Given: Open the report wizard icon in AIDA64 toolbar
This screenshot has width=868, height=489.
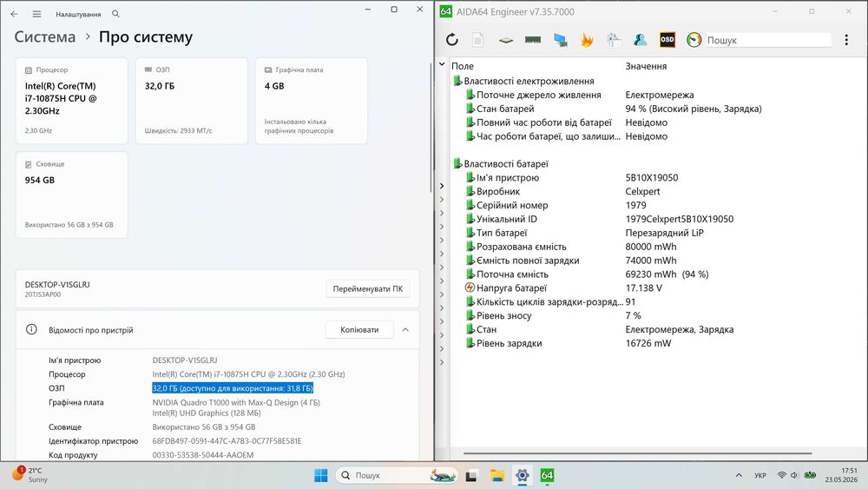Looking at the screenshot, I should pyautogui.click(x=614, y=39).
